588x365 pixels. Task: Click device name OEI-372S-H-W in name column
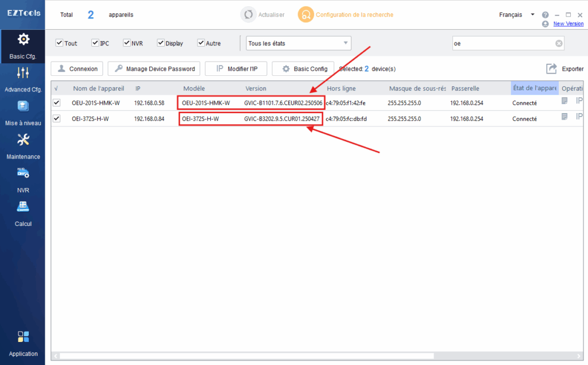coord(90,118)
